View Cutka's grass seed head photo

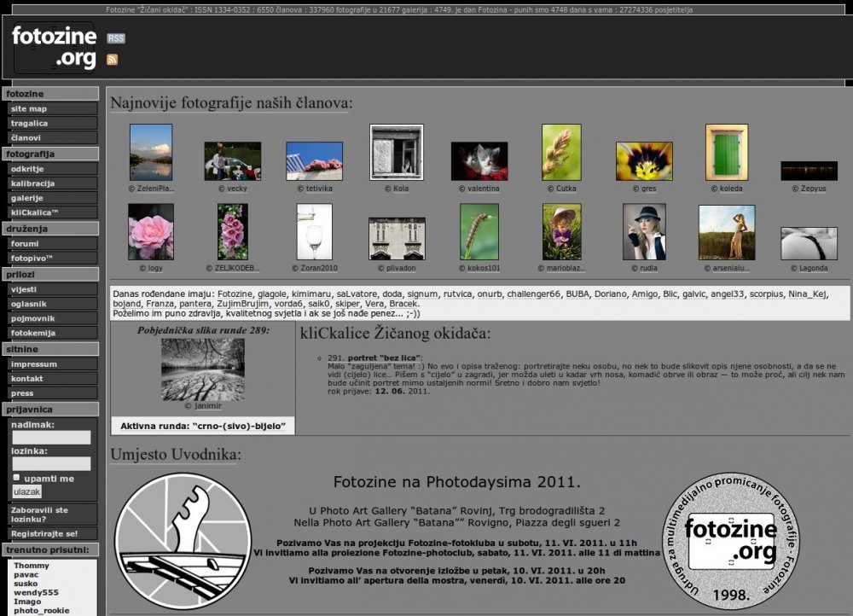[561, 152]
